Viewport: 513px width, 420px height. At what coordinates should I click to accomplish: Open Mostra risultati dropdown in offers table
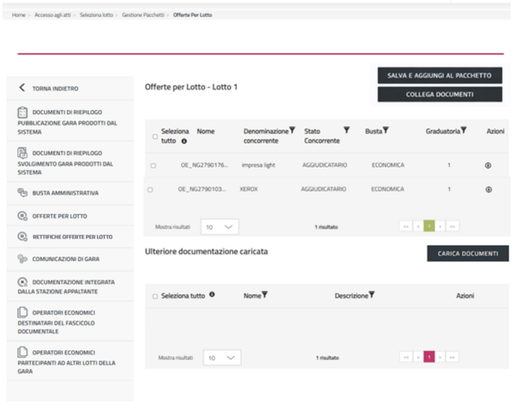(x=220, y=226)
